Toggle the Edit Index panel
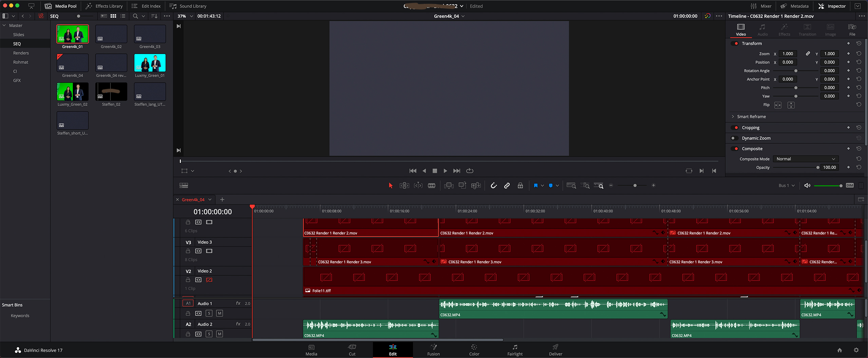Viewport: 868px width, 358px height. [x=146, y=6]
